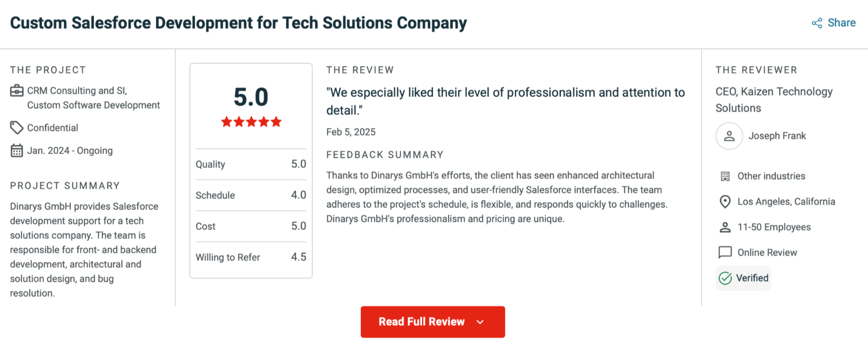Click the calendar icon beside project dates
The width and height of the screenshot is (868, 349).
[x=17, y=150]
